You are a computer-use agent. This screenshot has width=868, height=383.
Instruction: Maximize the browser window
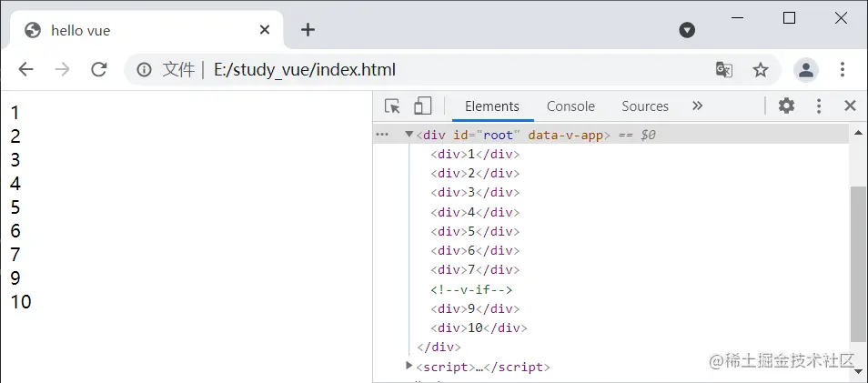coord(790,18)
